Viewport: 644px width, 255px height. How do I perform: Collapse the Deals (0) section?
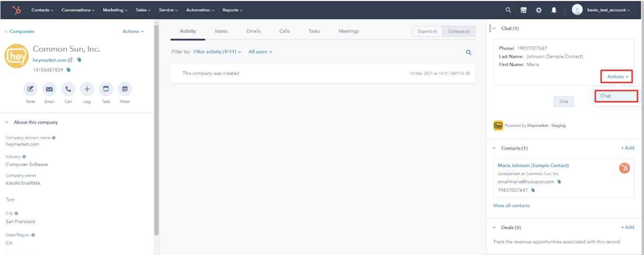(x=495, y=227)
